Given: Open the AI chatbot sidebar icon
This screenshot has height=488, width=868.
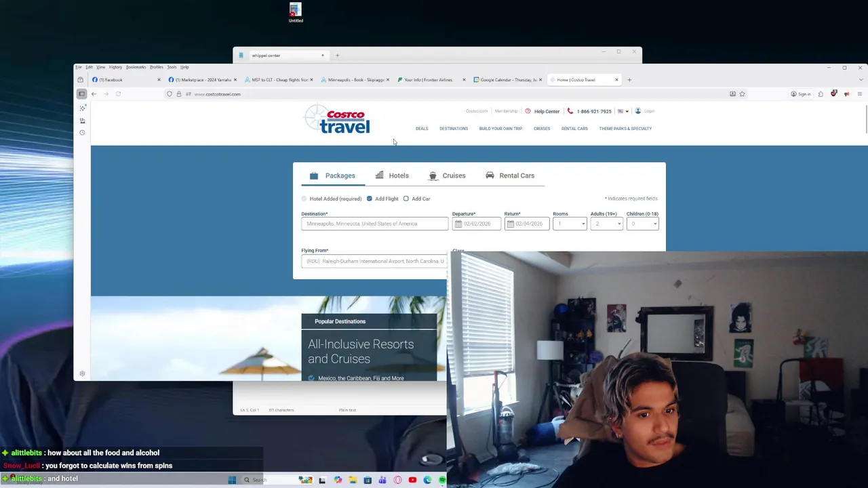Looking at the screenshot, I should pyautogui.click(x=83, y=108).
